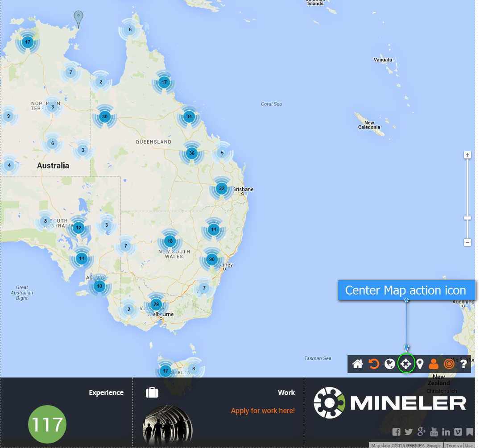
Task: Click the globe icon in map toolbar
Action: click(390, 364)
